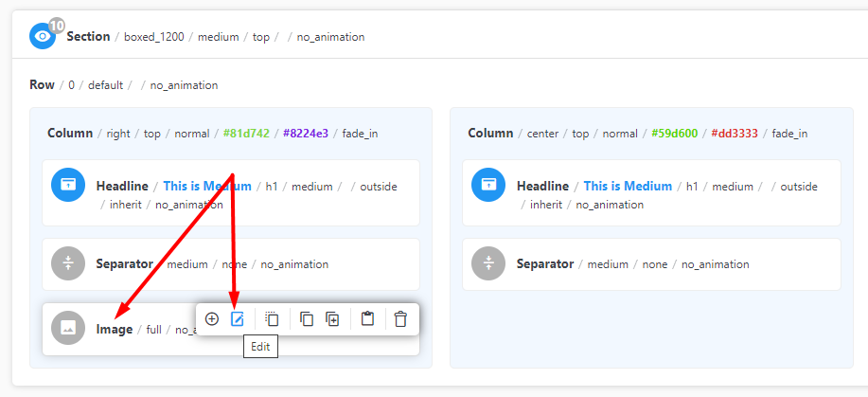The height and width of the screenshot is (397, 868).
Task: Click 'medium' in the Section header
Action: tap(218, 37)
